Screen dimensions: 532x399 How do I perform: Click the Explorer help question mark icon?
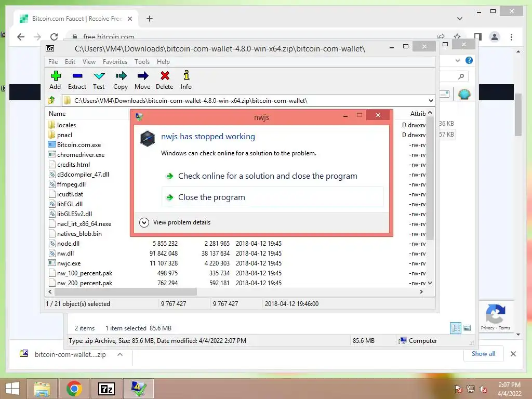click(469, 60)
